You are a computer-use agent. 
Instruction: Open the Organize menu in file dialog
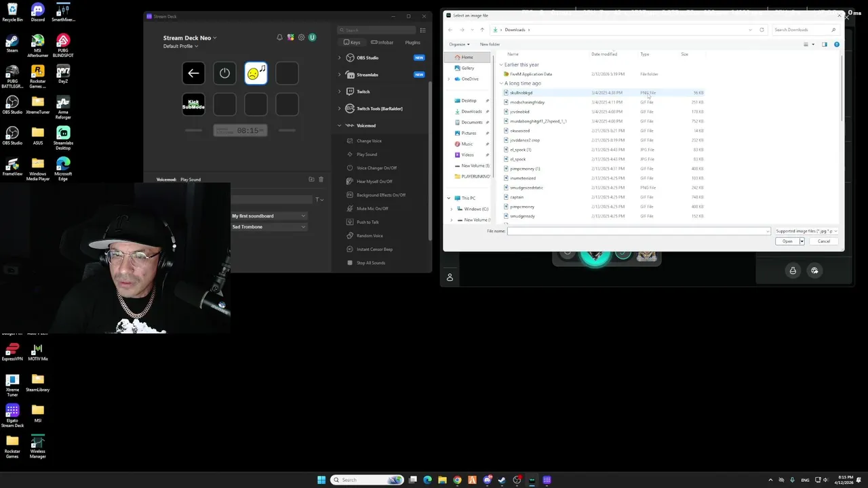[x=459, y=44]
